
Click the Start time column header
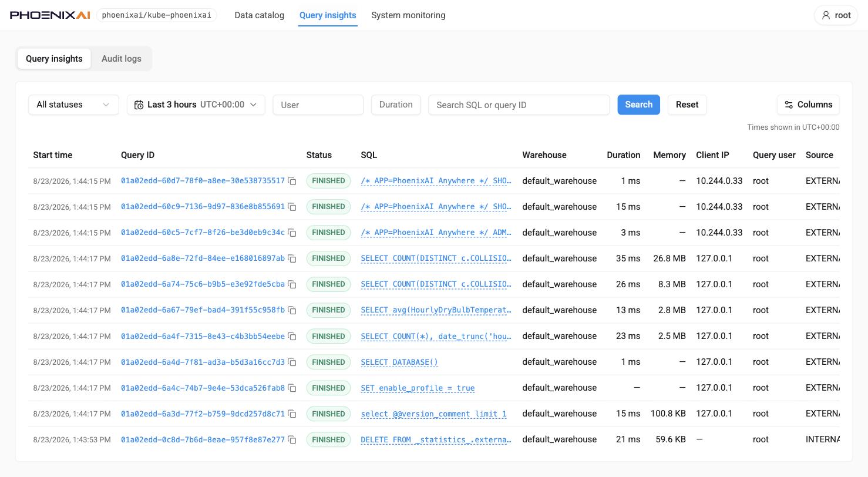point(53,155)
